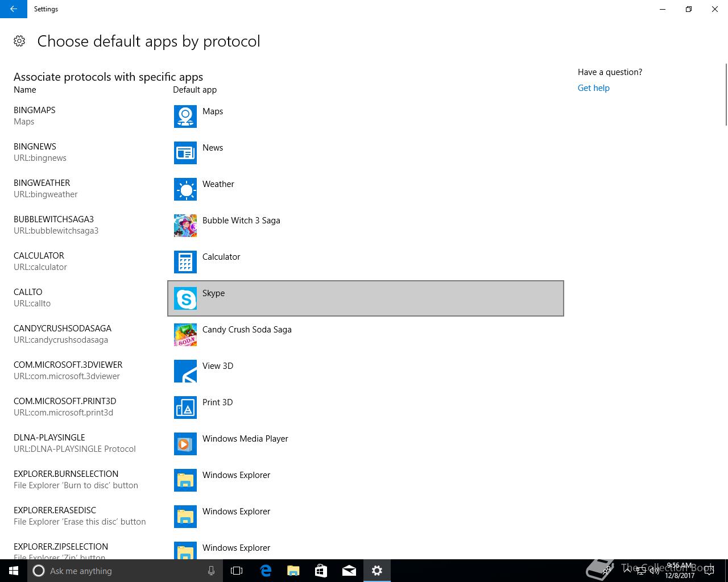This screenshot has height=582, width=728.
Task: Click the CALCULATOR protocol name
Action: tap(39, 256)
